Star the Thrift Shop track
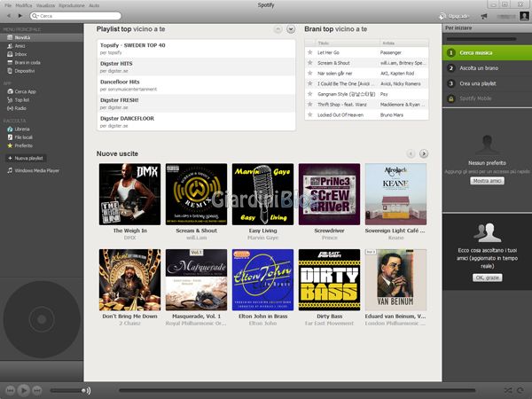Viewport: 532px width, 399px height. 309,104
